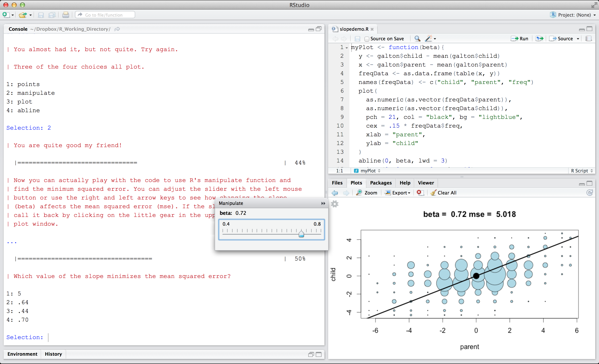The width and height of the screenshot is (599, 364).
Task: Click the Zoom plot button
Action: click(x=367, y=193)
